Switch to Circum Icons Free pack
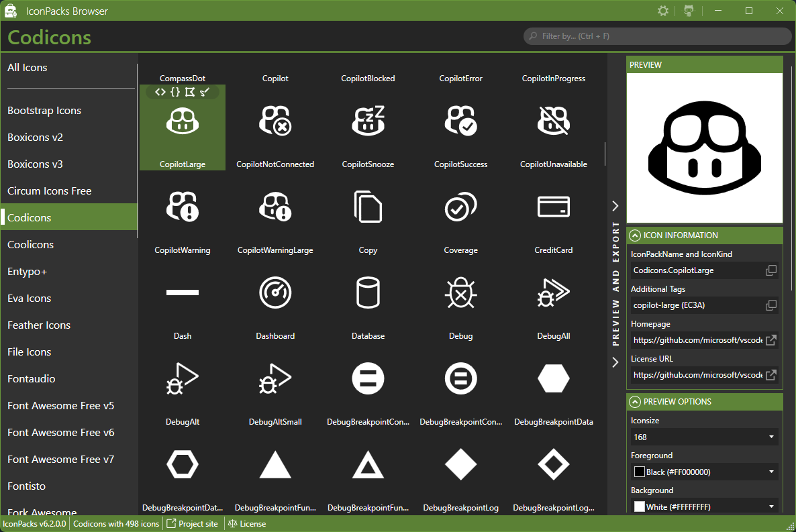 pos(68,191)
